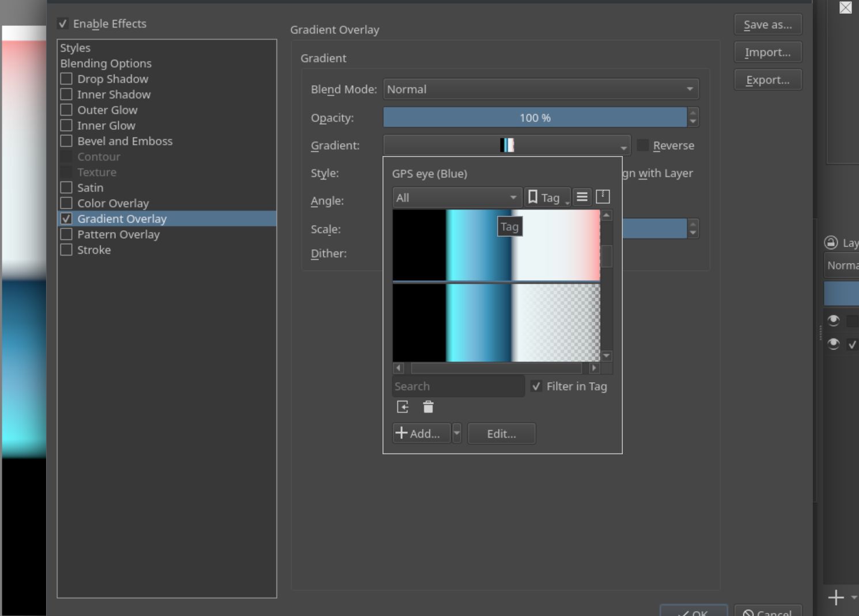Click the gradient Search field
Screen dimensions: 859x616
(458, 386)
